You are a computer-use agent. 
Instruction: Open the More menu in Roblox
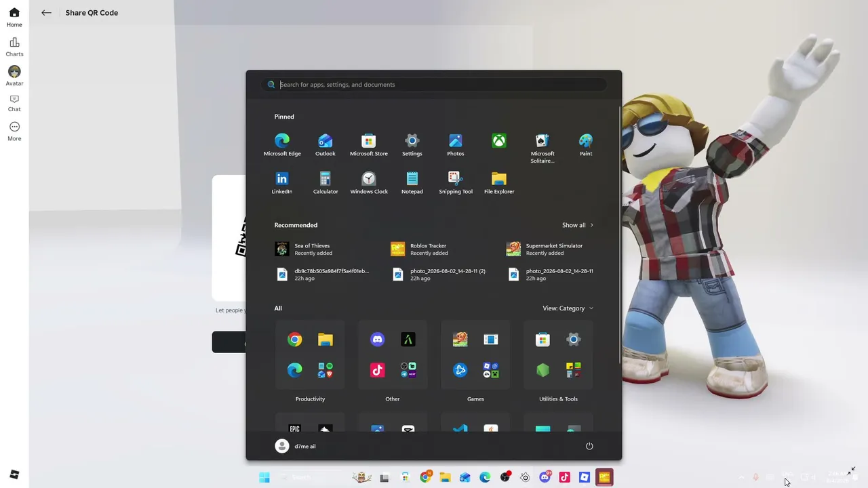coord(14,131)
